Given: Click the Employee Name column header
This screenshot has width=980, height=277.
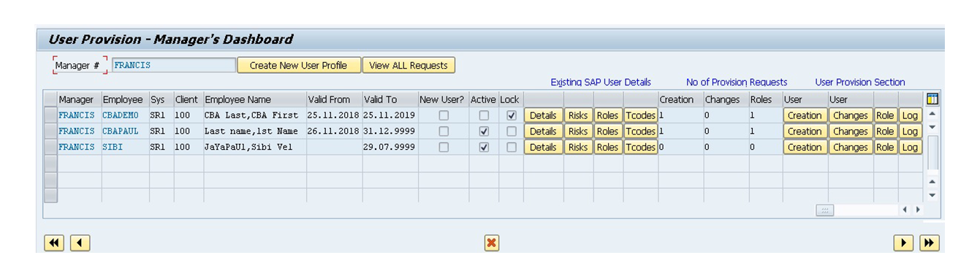Looking at the screenshot, I should [x=254, y=99].
